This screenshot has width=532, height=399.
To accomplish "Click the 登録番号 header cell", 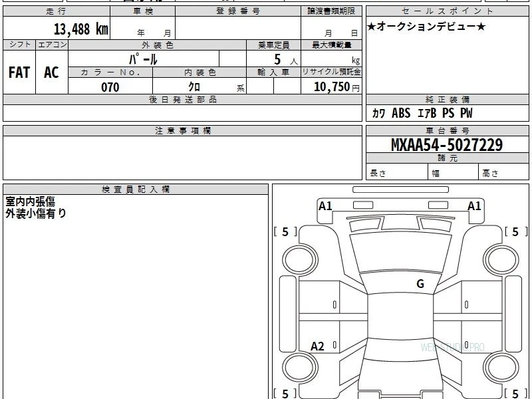I will click(x=238, y=11).
